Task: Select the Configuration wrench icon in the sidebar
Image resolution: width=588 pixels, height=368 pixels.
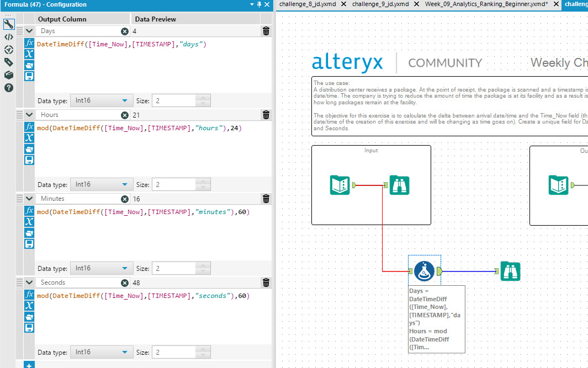Action: point(8,24)
